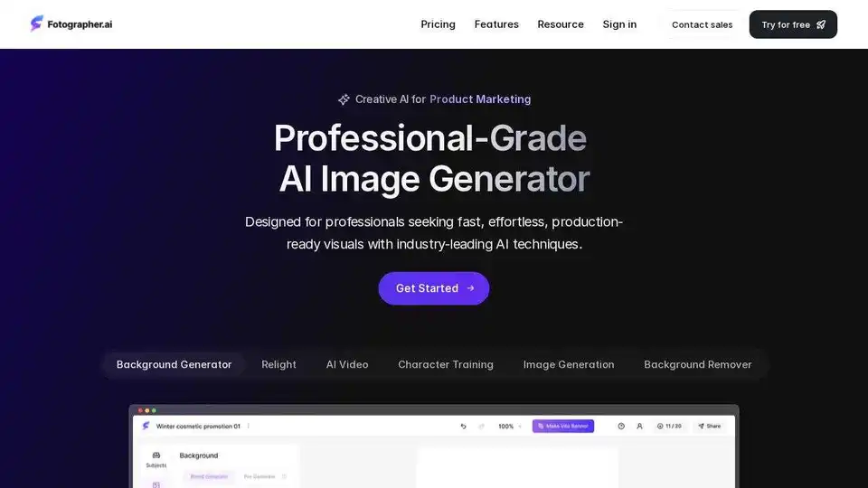Viewport: 868px width, 488px height.
Task: Switch to the Relight tab
Action: coord(278,364)
